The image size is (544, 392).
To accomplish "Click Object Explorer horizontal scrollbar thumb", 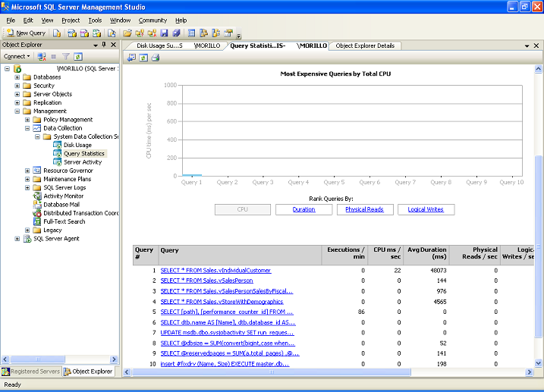I will pyautogui.click(x=38, y=359).
